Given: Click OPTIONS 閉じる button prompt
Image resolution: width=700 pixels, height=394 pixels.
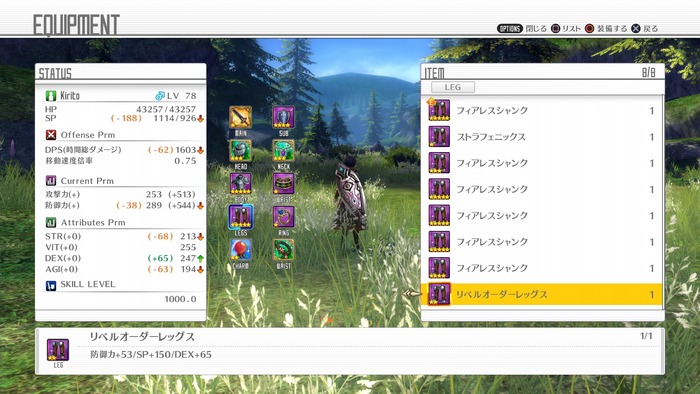Looking at the screenshot, I should pyautogui.click(x=522, y=29).
